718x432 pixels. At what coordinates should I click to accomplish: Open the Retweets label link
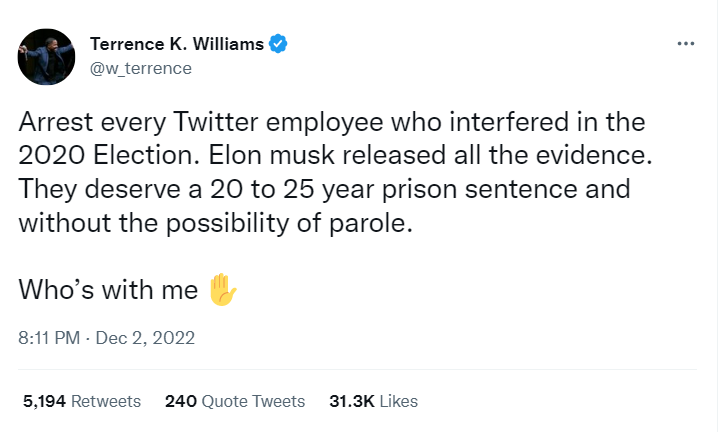[106, 401]
